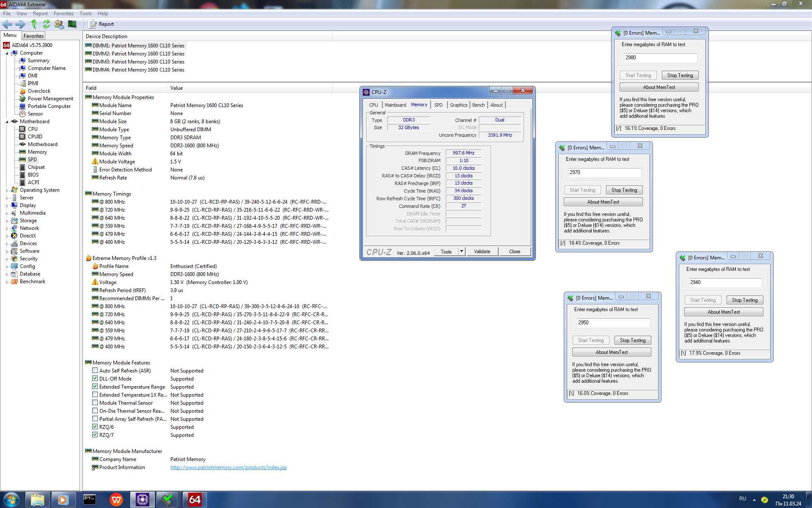Open the Report toolbar button
This screenshot has height=508, width=812.
click(101, 24)
